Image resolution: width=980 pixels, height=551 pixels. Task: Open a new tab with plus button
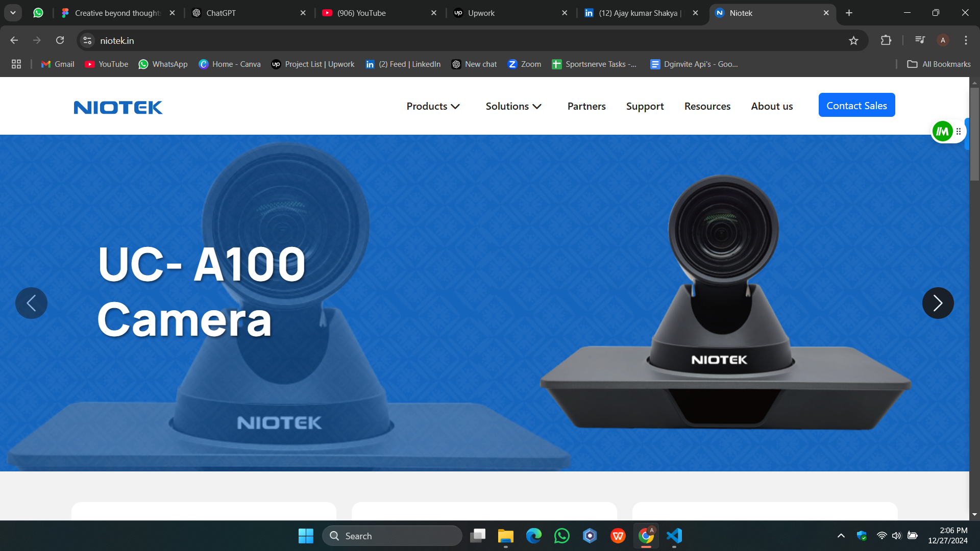pyautogui.click(x=849, y=13)
